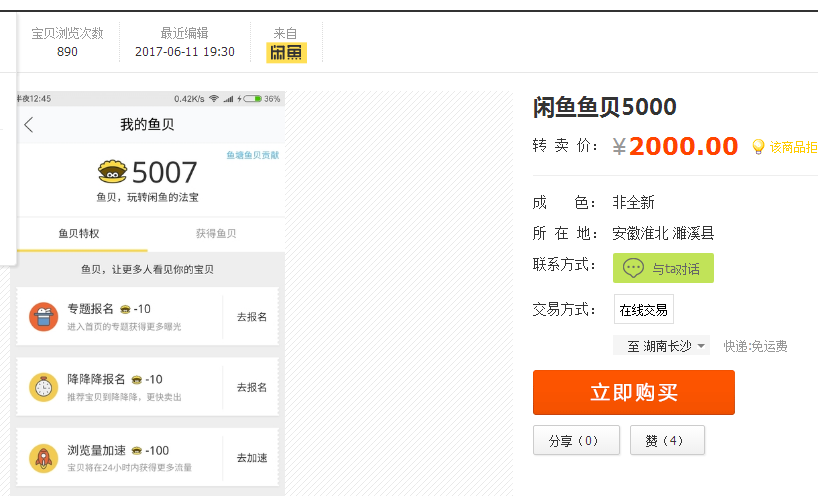Switch to the 获得鱼贝 tab
The image size is (818, 496).
point(216,233)
